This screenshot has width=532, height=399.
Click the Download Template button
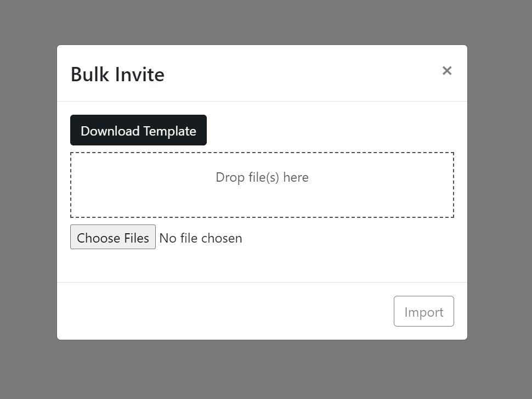[x=138, y=130]
